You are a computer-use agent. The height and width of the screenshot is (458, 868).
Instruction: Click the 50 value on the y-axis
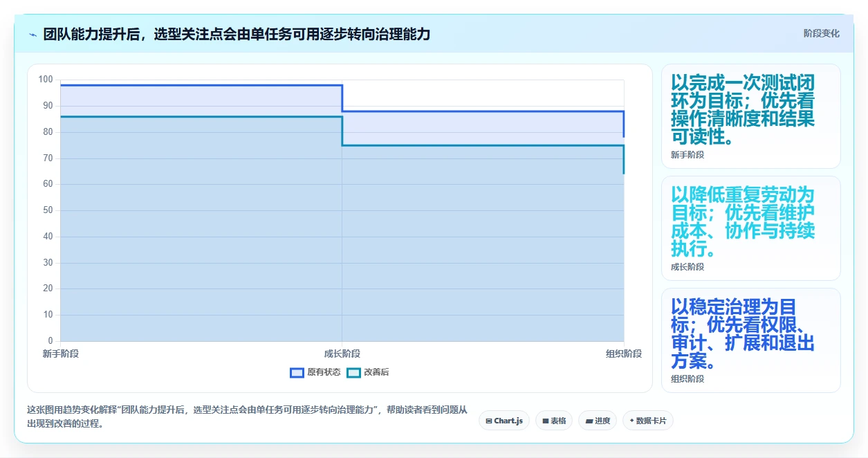tap(48, 210)
